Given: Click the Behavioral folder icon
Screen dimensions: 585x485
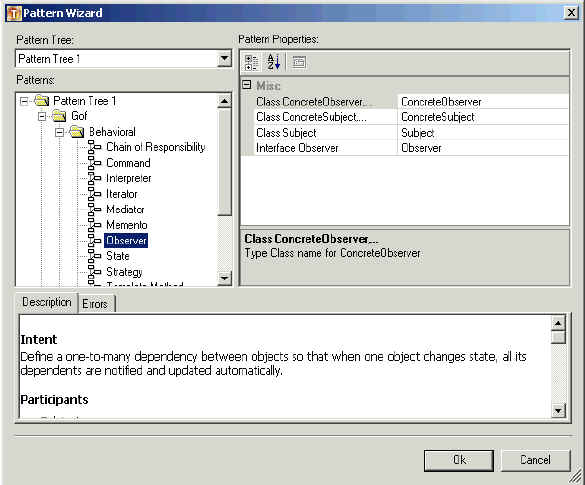Looking at the screenshot, I should pyautogui.click(x=77, y=132).
